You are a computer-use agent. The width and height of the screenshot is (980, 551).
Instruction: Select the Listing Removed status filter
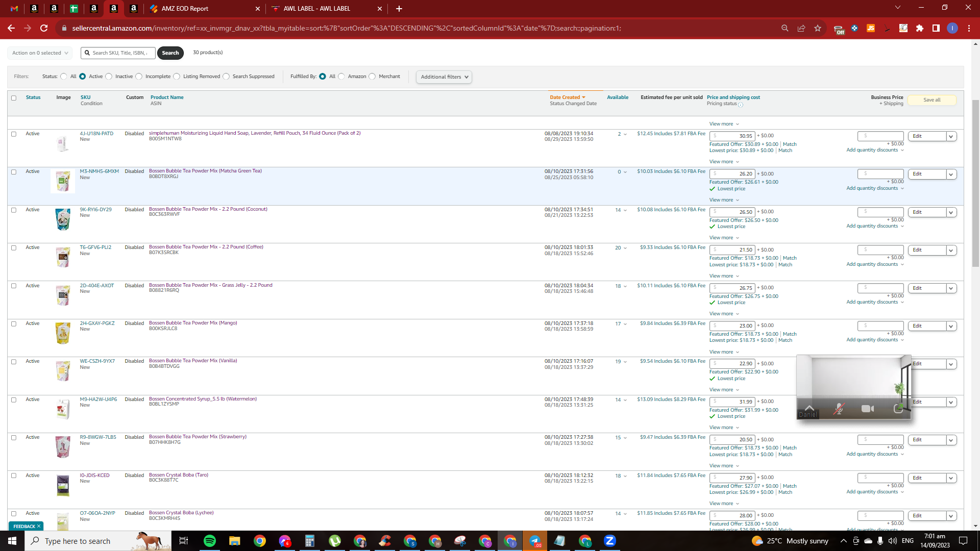(177, 77)
